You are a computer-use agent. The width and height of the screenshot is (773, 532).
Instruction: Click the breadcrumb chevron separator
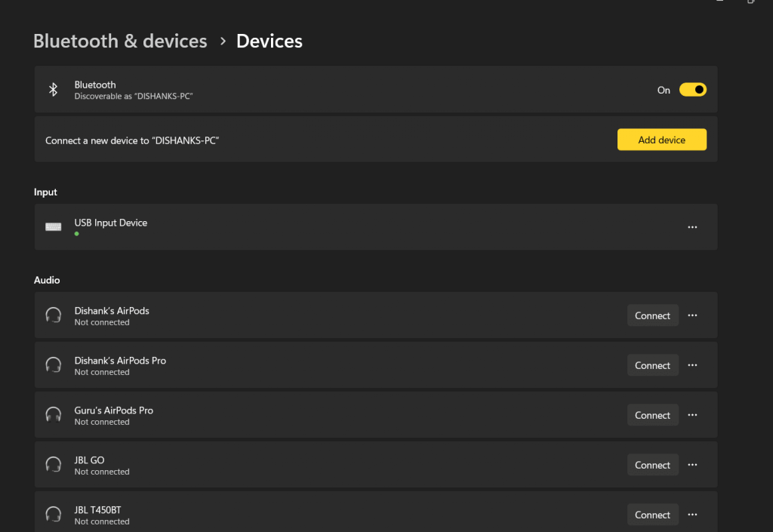[223, 41]
